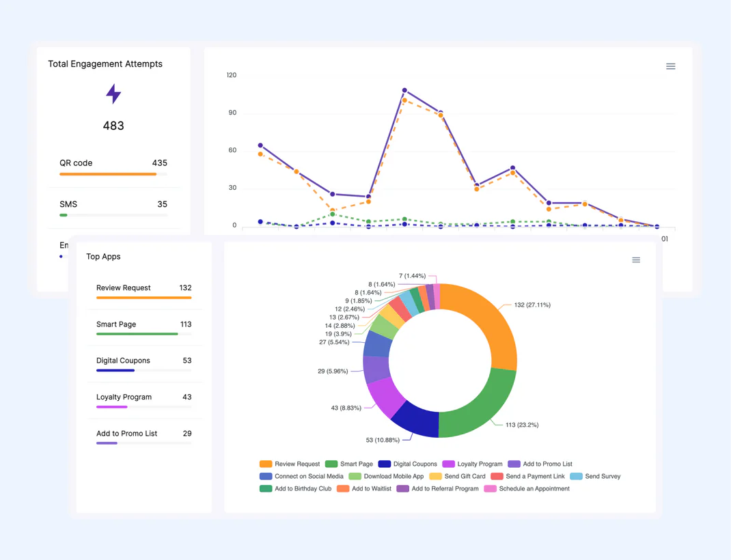Hide Add to Promo List legend entry
The image size is (731, 560).
pos(540,464)
